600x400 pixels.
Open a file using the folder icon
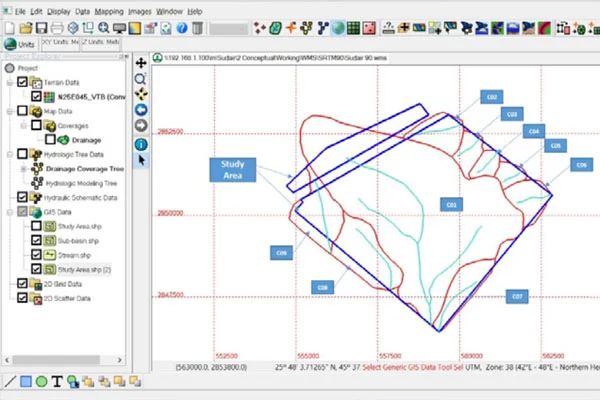click(x=26, y=28)
